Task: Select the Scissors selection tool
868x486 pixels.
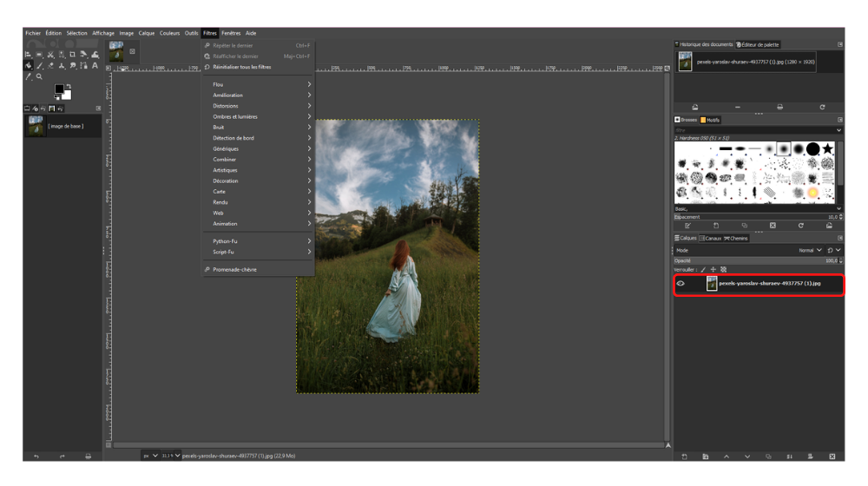Action: [50, 55]
